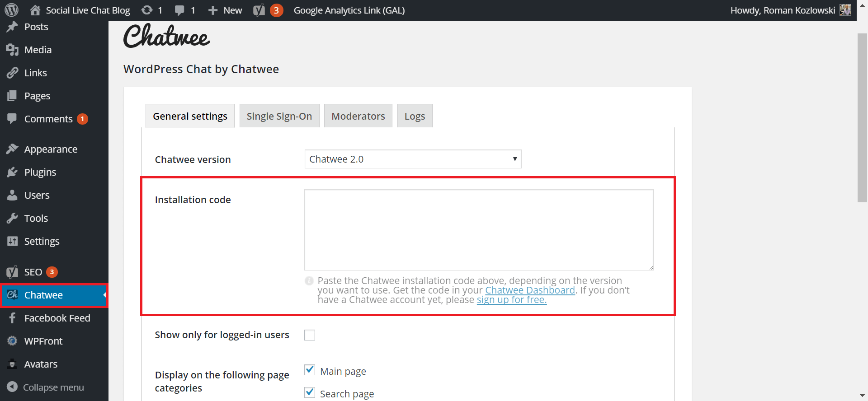Open the Howdy, Roman Kozlowski account menu
868x401 pixels.
click(790, 10)
